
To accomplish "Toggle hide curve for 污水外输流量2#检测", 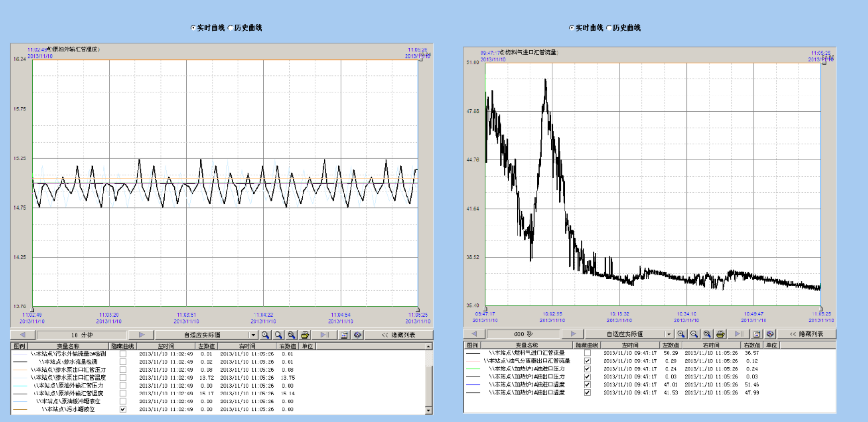I will coord(123,354).
